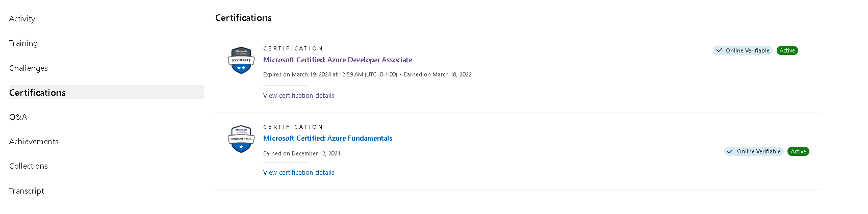Click Online Verifiable label for Azure Developer Associate
The image size is (868, 214).
pos(747,50)
